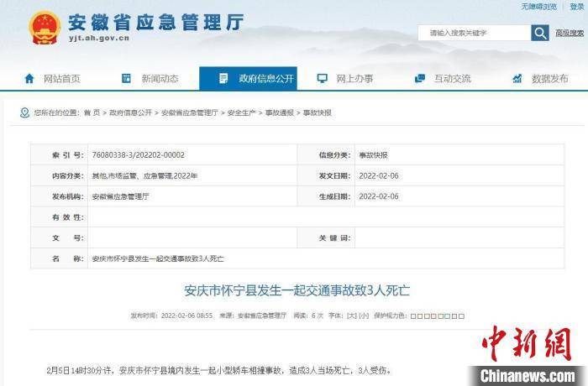The width and height of the screenshot is (588, 386).
Task: Open the 数据发布 navigation tab
Action: [550, 78]
